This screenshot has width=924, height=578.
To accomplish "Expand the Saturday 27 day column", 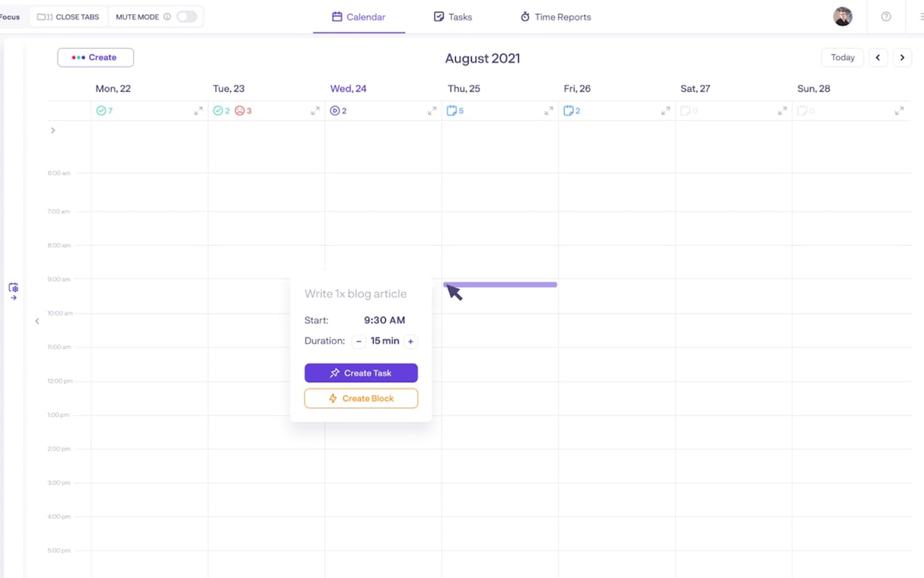I will click(x=783, y=111).
